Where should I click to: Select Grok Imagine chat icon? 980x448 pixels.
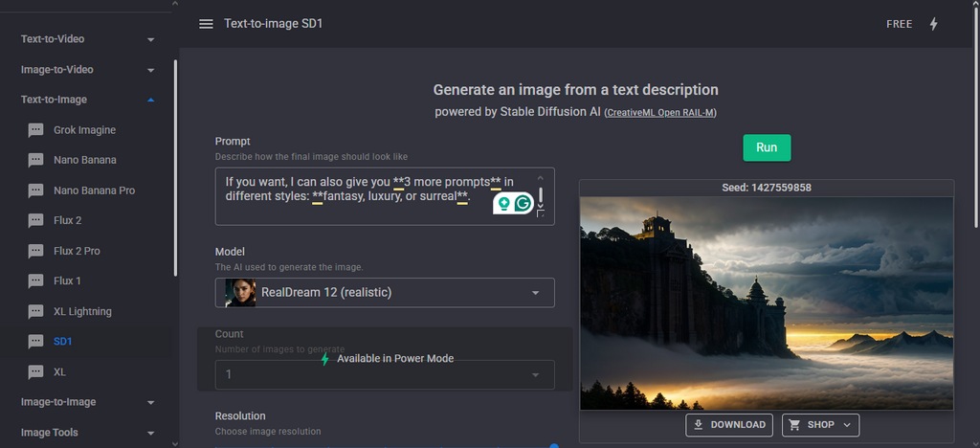pyautogui.click(x=35, y=130)
